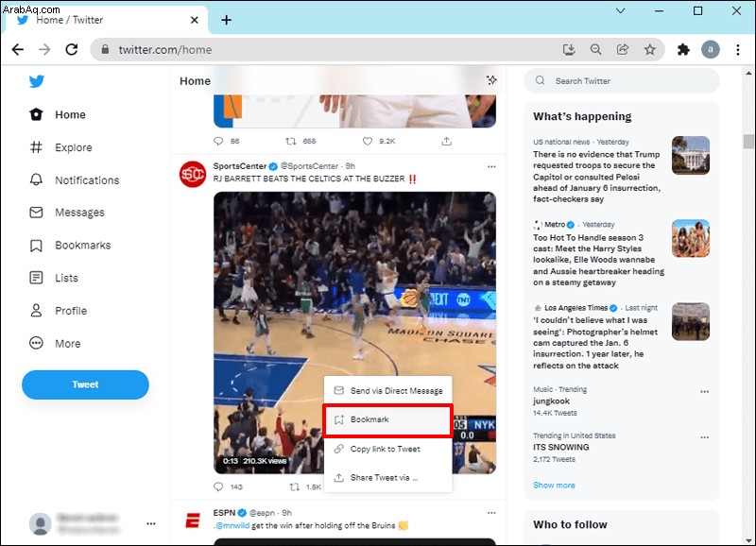Open account switcher three dots at bottom
The height and width of the screenshot is (546, 756).
pos(151,524)
